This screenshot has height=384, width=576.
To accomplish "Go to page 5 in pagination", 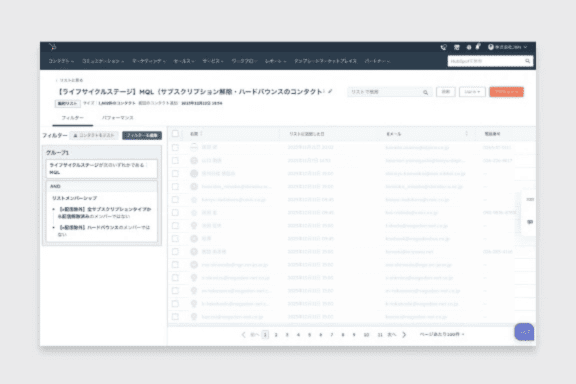I will point(309,335).
